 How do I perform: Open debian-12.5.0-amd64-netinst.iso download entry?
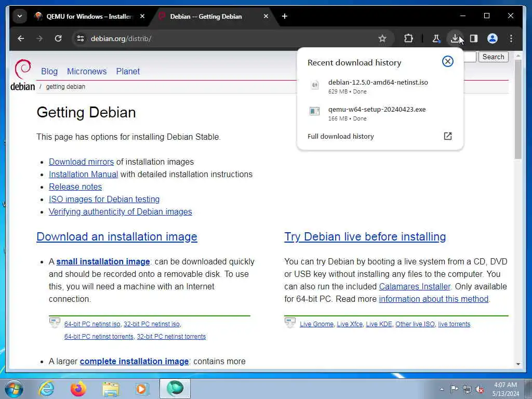[380, 87]
